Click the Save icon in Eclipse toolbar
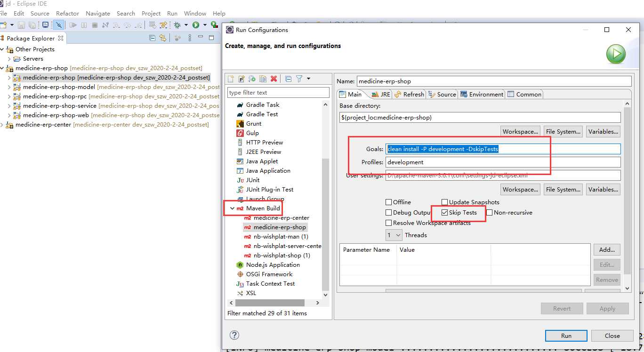This screenshot has height=352, width=644. tap(21, 25)
